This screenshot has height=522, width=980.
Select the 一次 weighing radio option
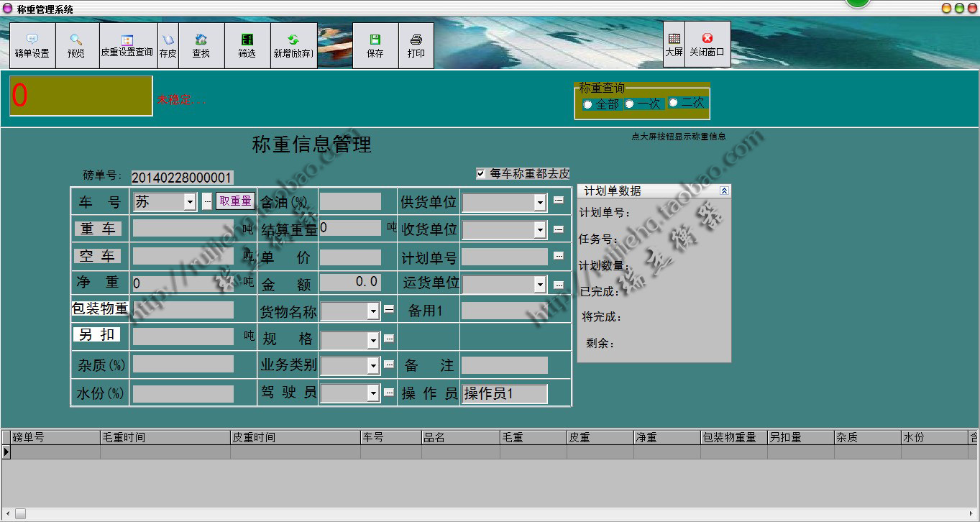[x=630, y=104]
